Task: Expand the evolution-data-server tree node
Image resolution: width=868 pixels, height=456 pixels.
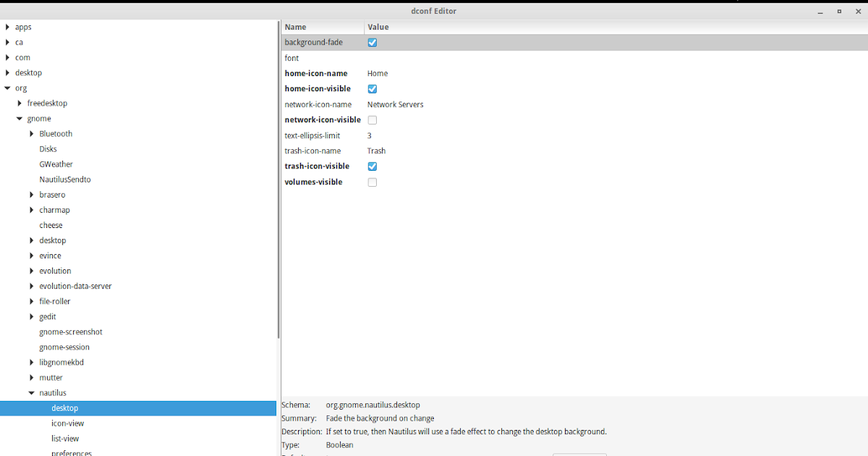Action: [32, 286]
